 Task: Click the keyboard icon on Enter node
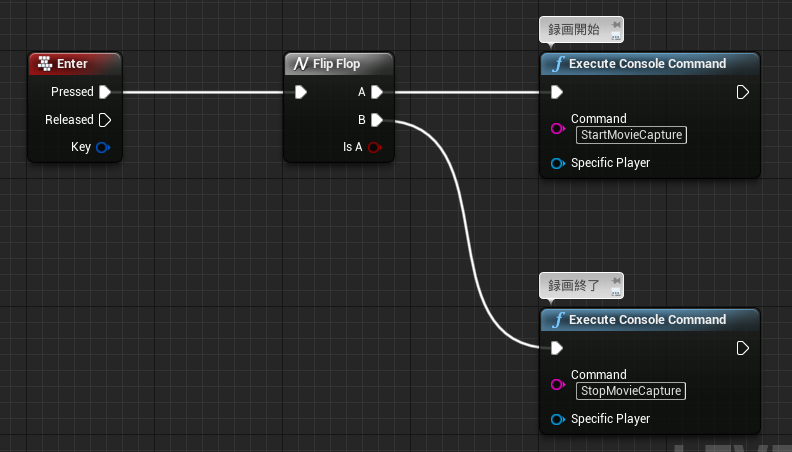45,64
